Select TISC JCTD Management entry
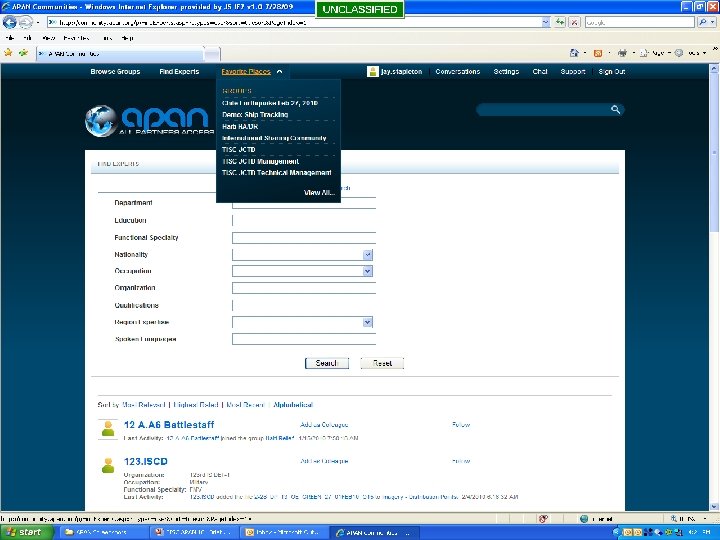Screen dimensions: 720x540 (x=260, y=161)
